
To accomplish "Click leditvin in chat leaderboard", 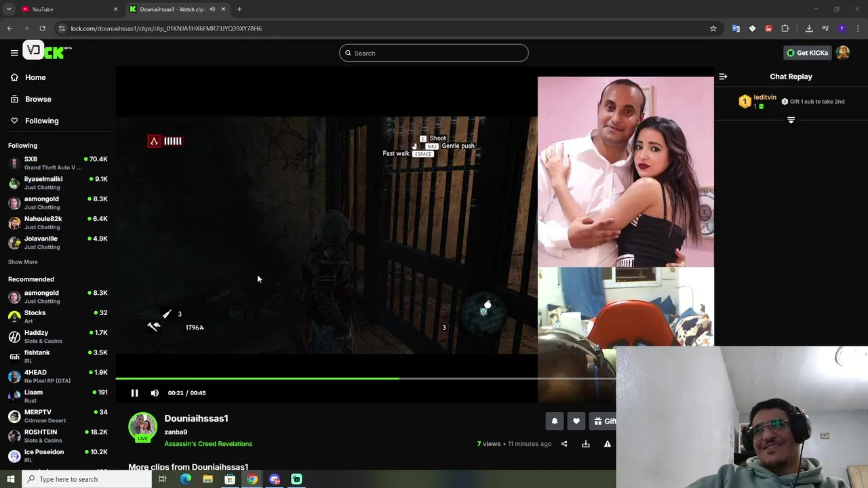I will click(765, 98).
